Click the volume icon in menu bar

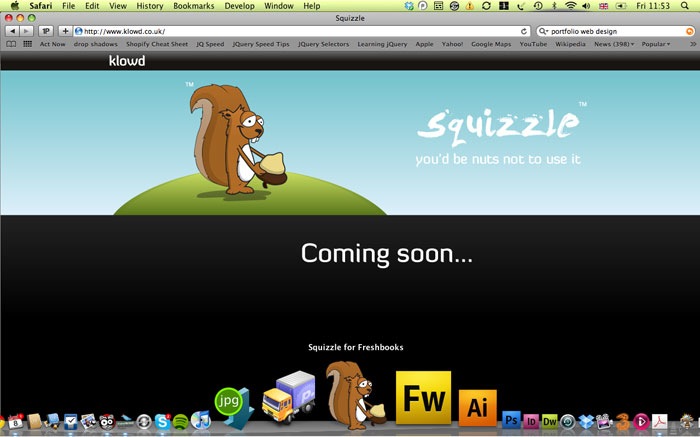pyautogui.click(x=586, y=6)
